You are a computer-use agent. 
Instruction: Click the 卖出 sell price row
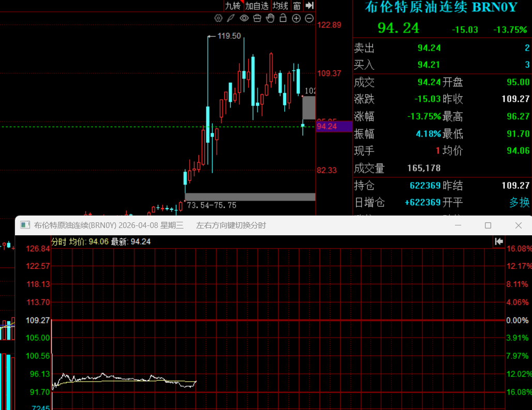(x=442, y=48)
